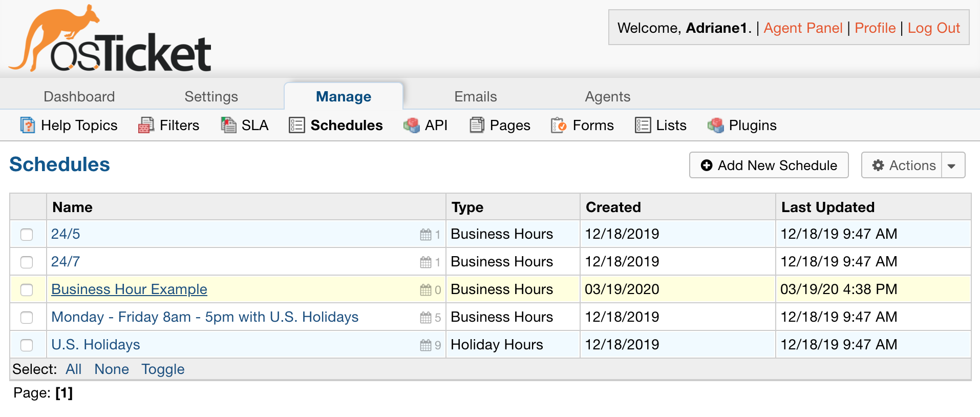This screenshot has width=980, height=417.
Task: Open Monday - Friday 8am - 5pm schedule
Action: point(205,317)
